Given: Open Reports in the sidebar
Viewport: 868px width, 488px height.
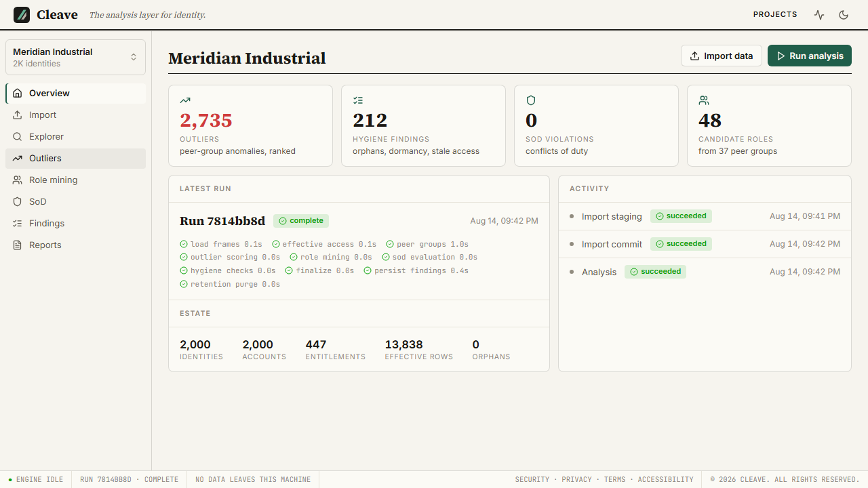Looking at the screenshot, I should [x=75, y=245].
